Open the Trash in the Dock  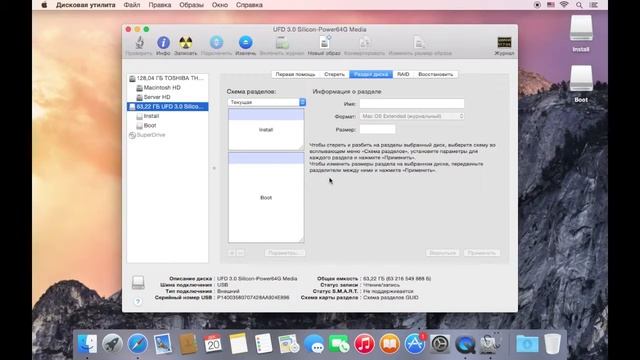tap(553, 344)
